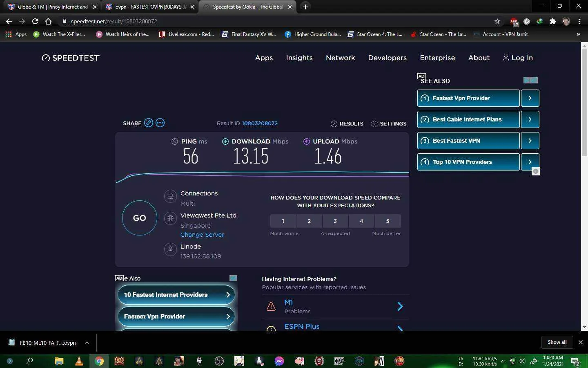Open Windows search on taskbar

pos(29,361)
